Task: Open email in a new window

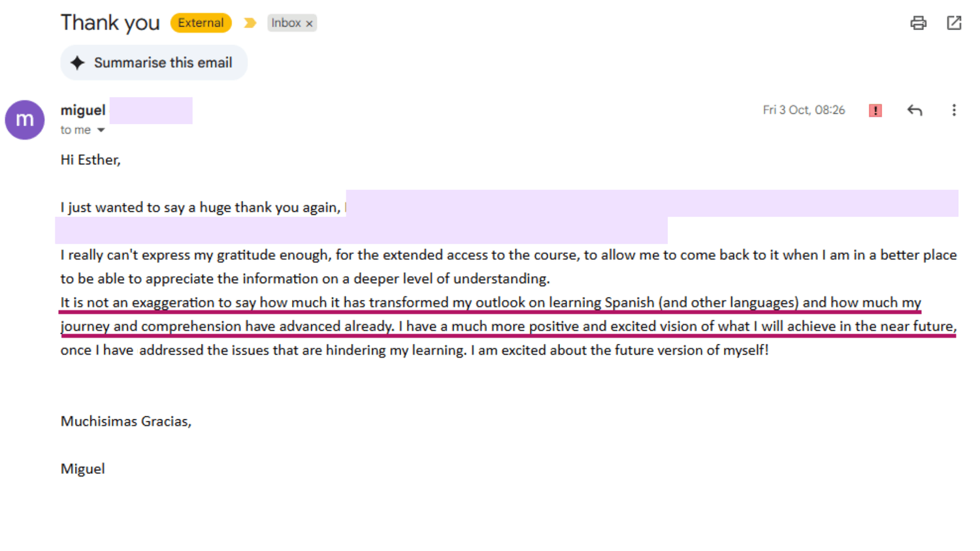Action: 954,24
